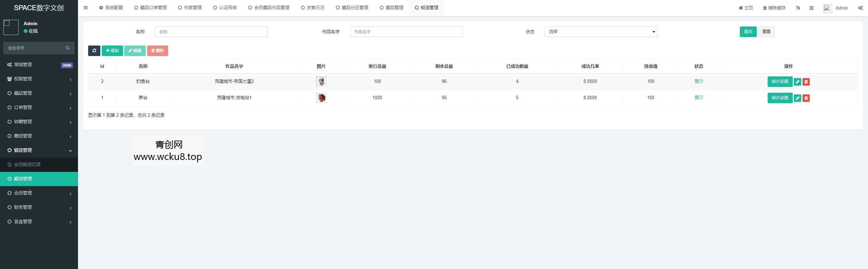The image size is (868, 269).
Task: Click the language switch icon in header
Action: pyautogui.click(x=797, y=8)
